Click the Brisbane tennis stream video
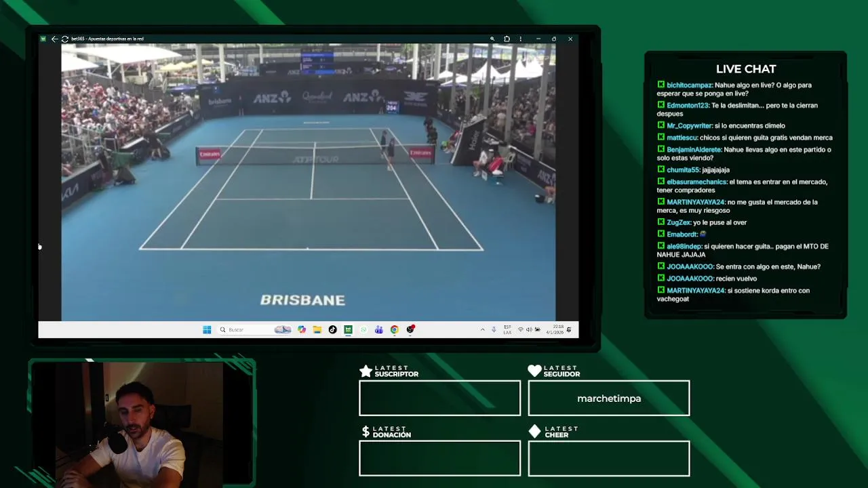This screenshot has height=488, width=868. tap(309, 182)
